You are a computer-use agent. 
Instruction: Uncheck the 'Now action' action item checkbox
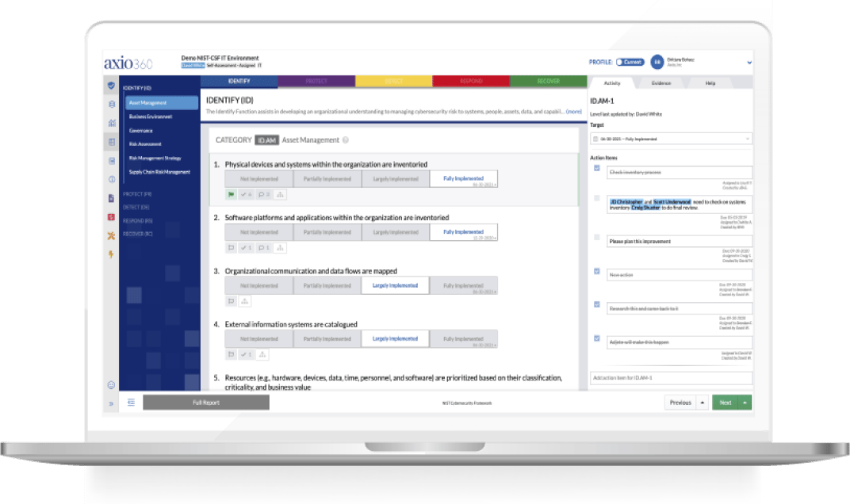point(596,273)
